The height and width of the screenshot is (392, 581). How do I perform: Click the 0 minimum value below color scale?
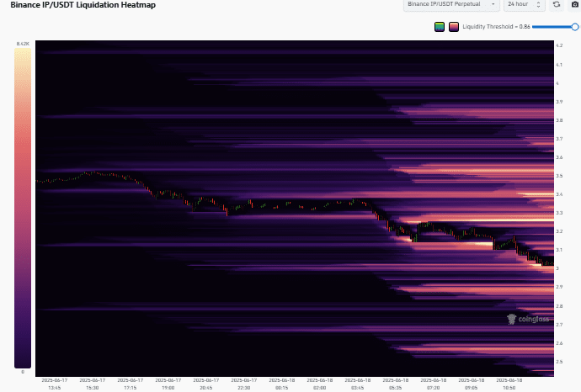coord(23,372)
